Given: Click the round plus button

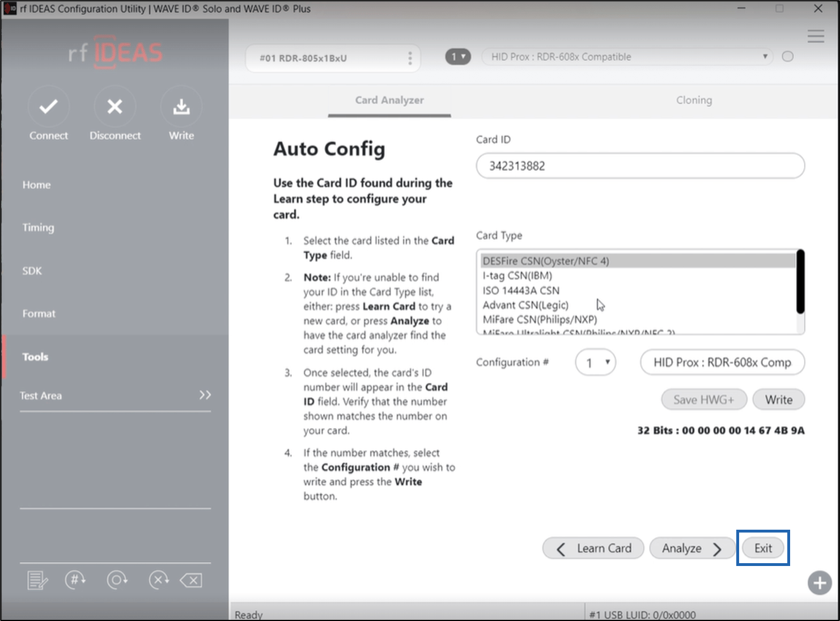Looking at the screenshot, I should 820,583.
